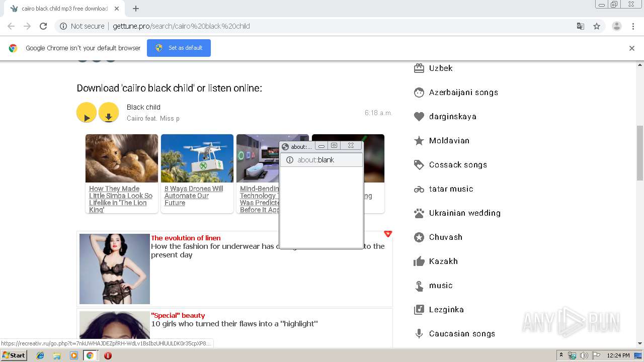Open a new tab with the plus button

click(x=136, y=9)
